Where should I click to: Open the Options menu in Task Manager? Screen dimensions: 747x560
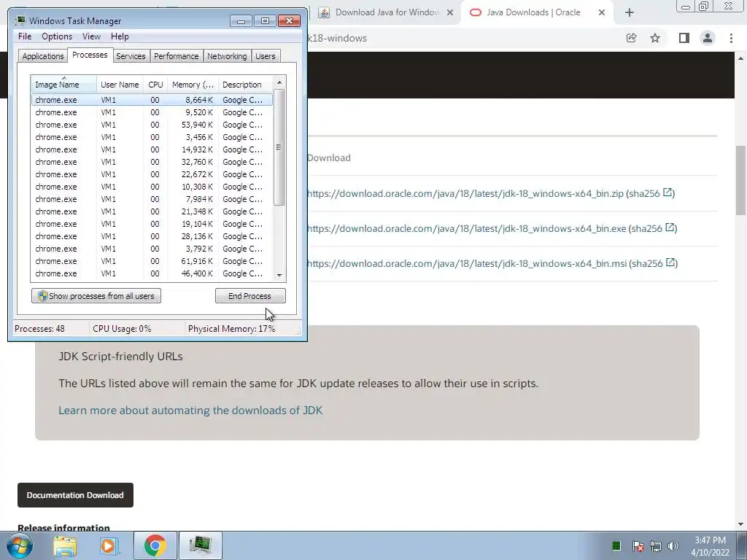pyautogui.click(x=57, y=36)
